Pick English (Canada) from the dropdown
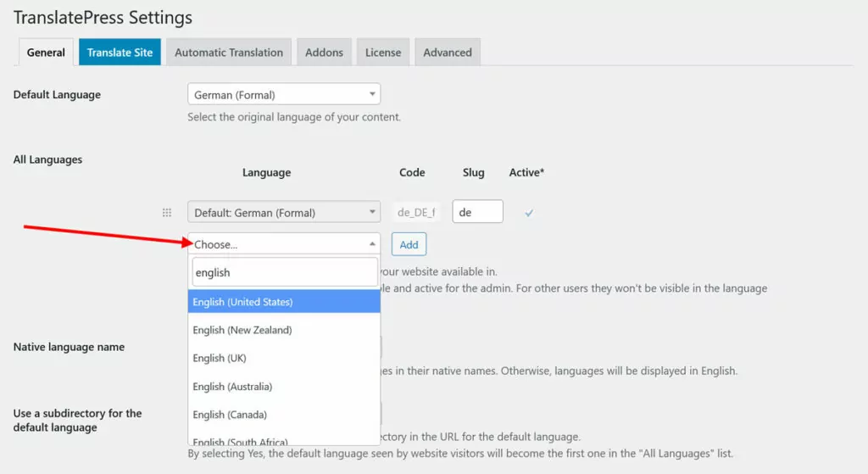Screen dimensions: 868x474 point(284,415)
